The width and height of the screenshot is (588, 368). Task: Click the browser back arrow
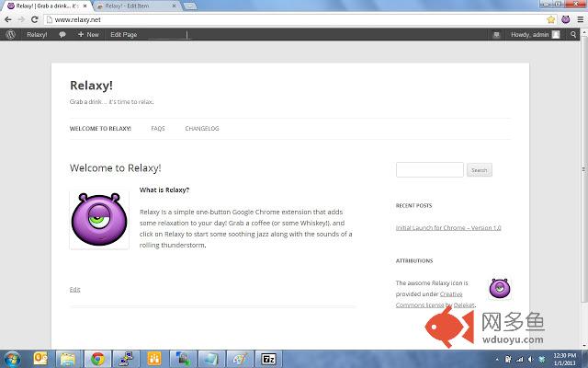pyautogui.click(x=8, y=19)
